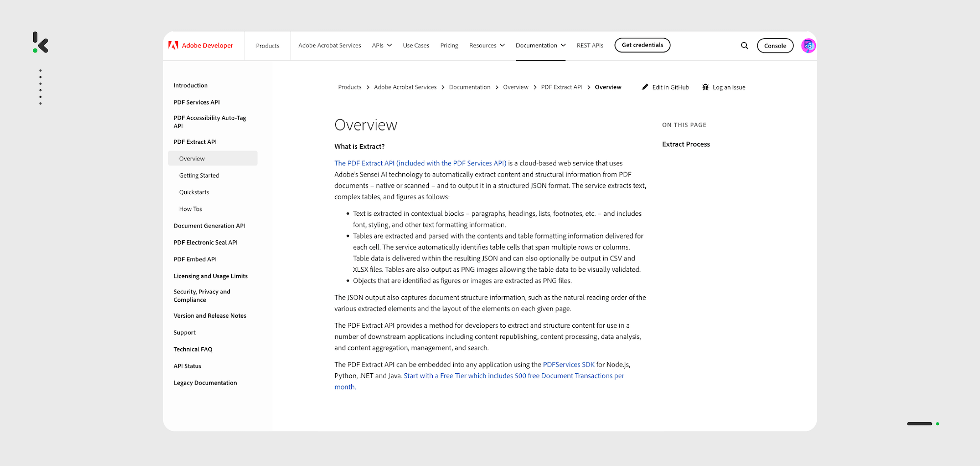Click the dark progress bar indicator
Image resolution: width=980 pixels, height=466 pixels.
click(x=919, y=424)
